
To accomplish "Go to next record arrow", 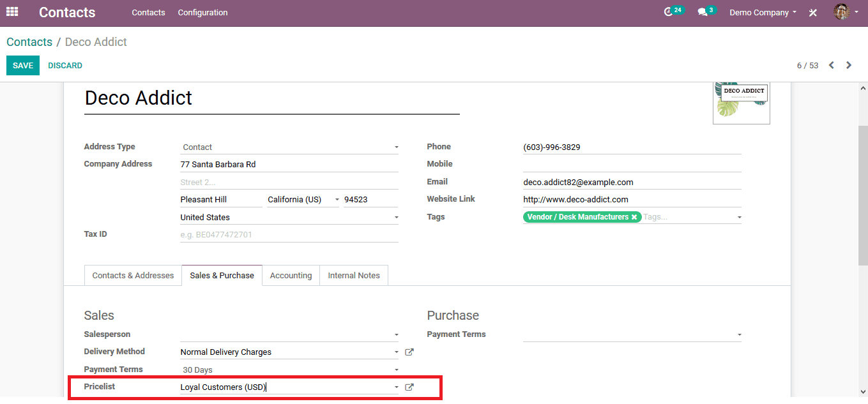I will coord(849,65).
